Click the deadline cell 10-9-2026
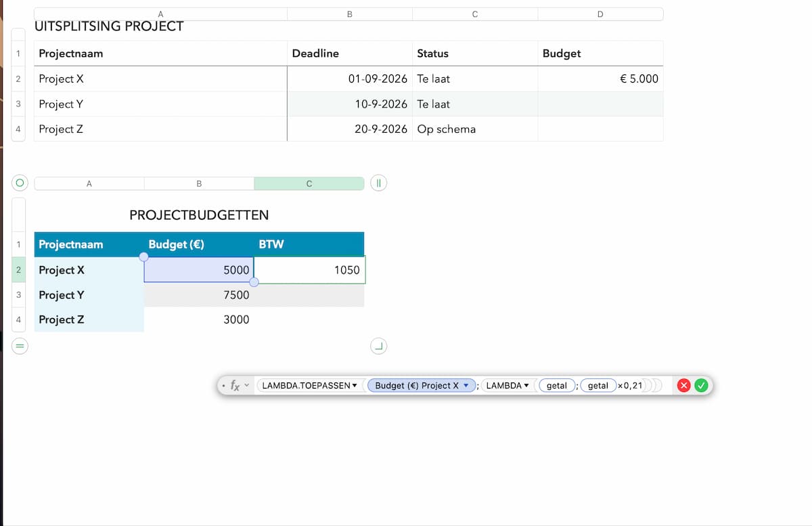Viewport: 812px width, 526px height. [350, 104]
